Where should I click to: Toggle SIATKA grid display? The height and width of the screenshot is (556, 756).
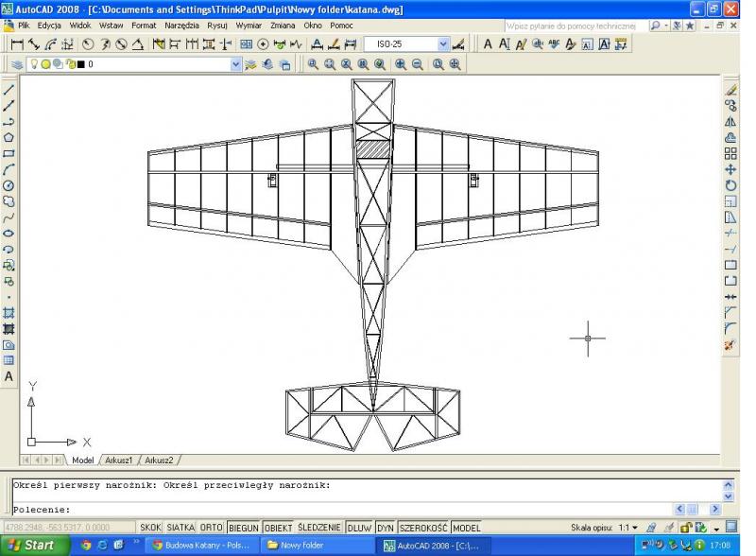(x=180, y=528)
